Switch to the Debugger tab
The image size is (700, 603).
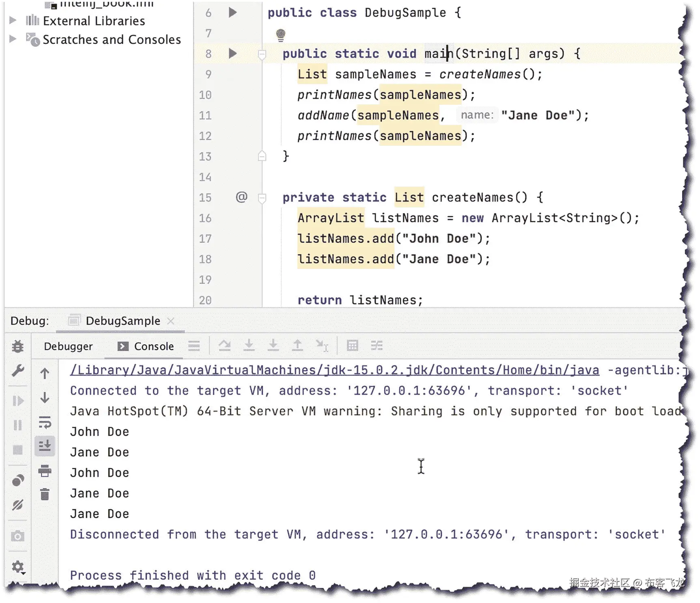pos(68,346)
